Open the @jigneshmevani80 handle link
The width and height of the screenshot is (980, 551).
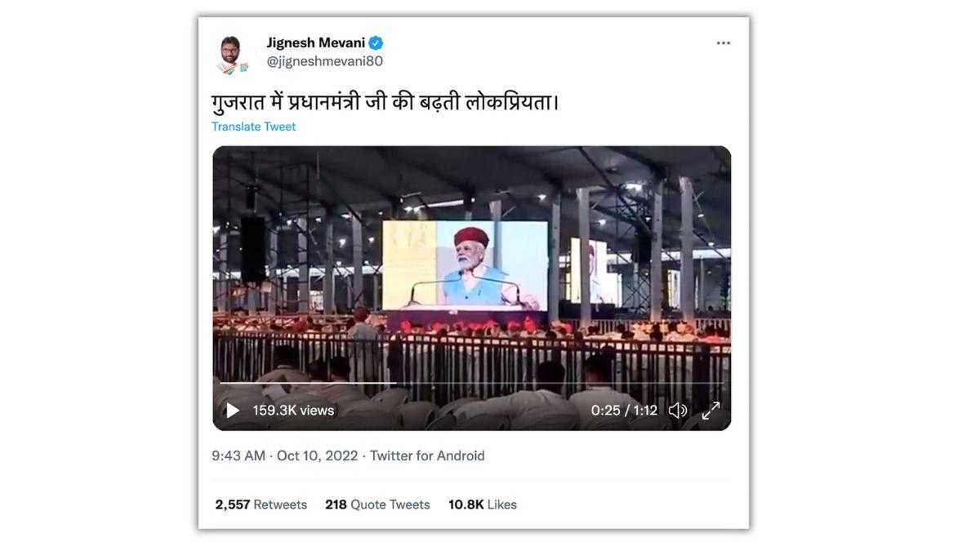pos(324,61)
